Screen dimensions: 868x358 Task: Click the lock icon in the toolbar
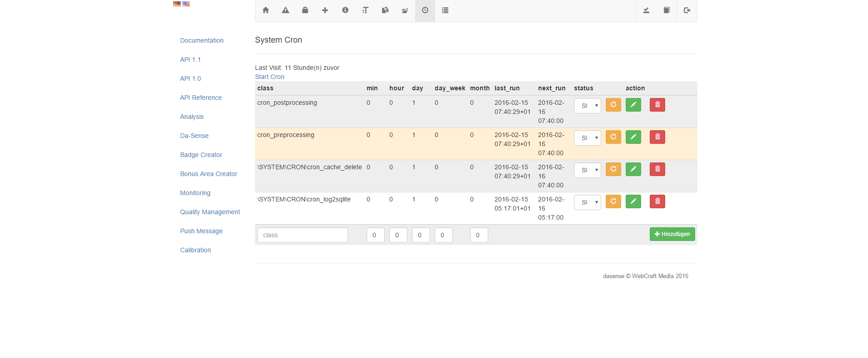click(305, 10)
